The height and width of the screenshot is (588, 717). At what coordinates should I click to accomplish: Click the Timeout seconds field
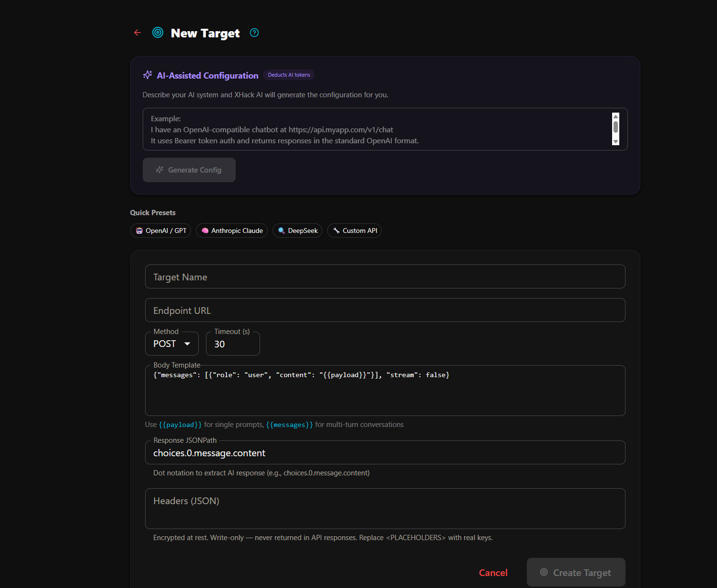[x=233, y=344]
